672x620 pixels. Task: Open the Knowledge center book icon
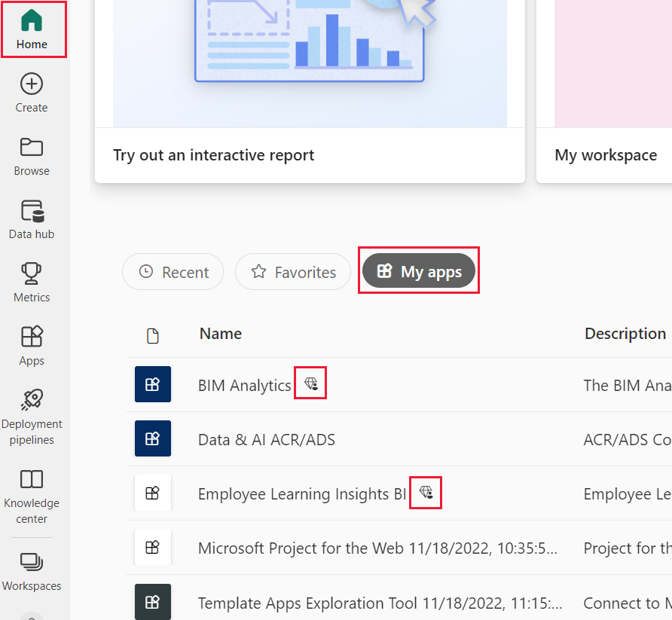pos(32,479)
